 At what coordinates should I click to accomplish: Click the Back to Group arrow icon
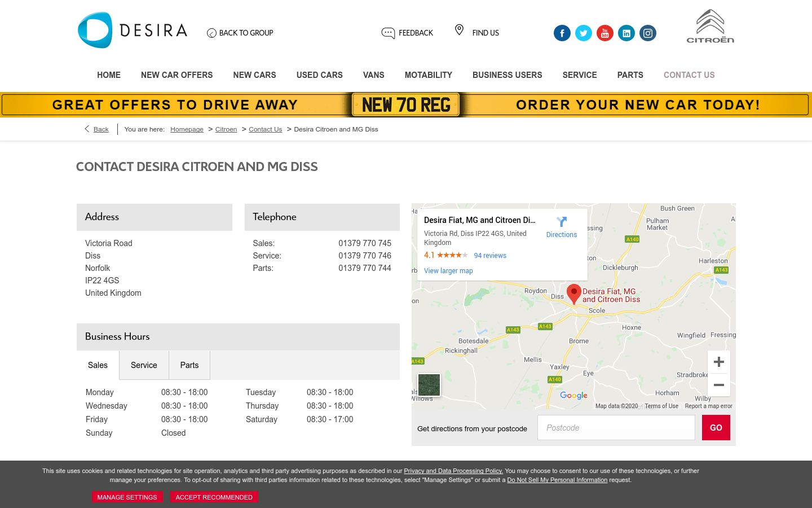[211, 33]
